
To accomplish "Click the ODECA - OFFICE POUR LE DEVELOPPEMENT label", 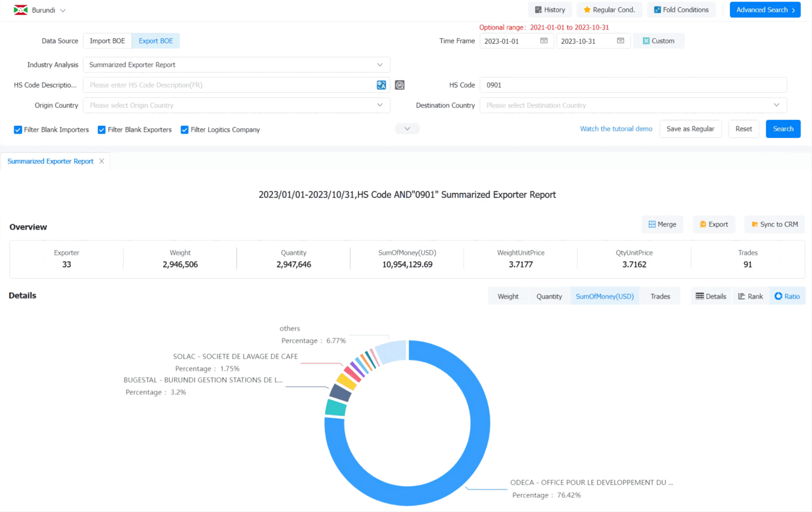I will (x=591, y=482).
